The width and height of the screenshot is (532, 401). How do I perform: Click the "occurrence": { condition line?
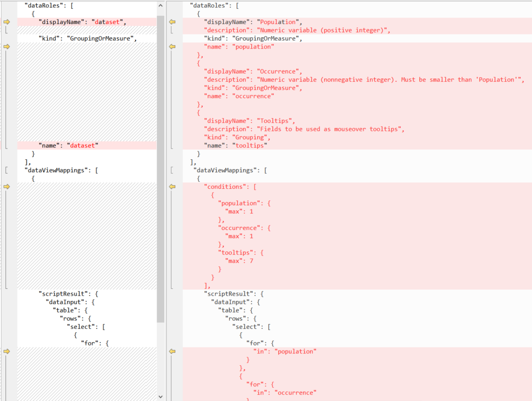coord(244,228)
